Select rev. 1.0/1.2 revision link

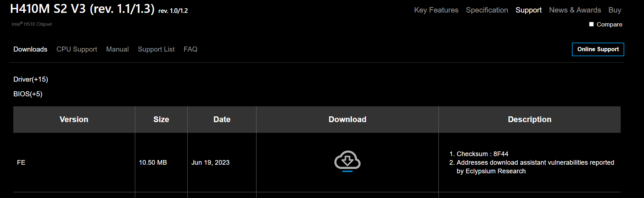tap(173, 11)
